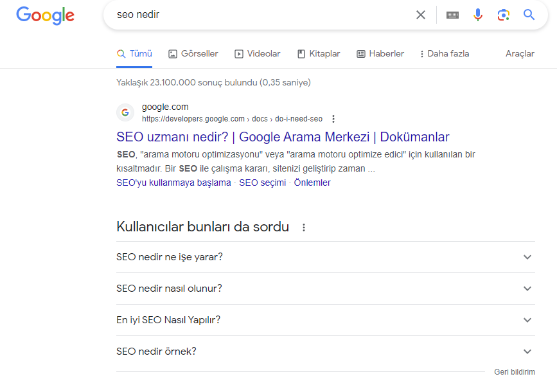Search by image using camera lens icon

point(504,15)
